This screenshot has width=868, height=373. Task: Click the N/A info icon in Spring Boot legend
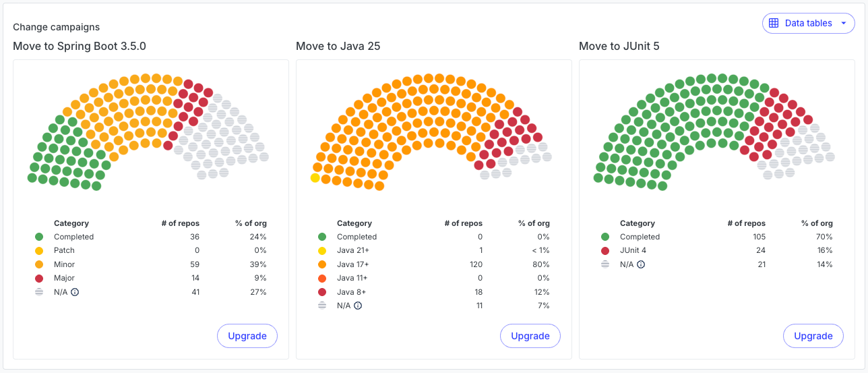(75, 292)
